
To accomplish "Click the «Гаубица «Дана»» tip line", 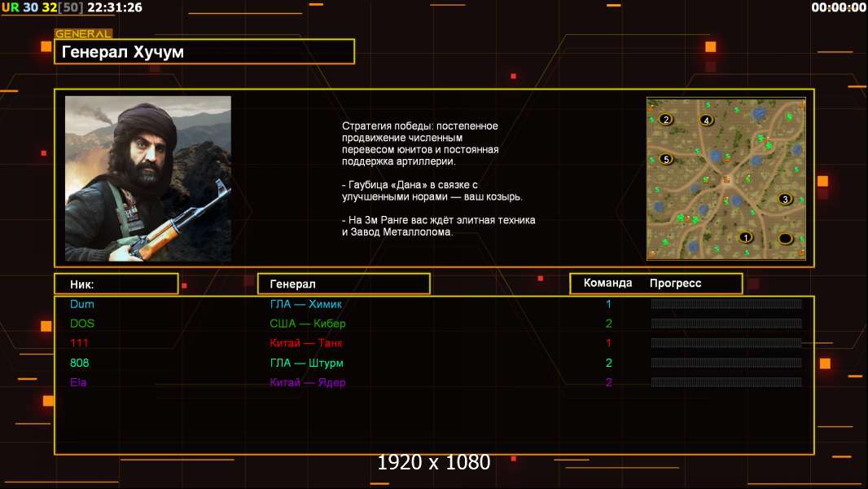I will coord(432,191).
